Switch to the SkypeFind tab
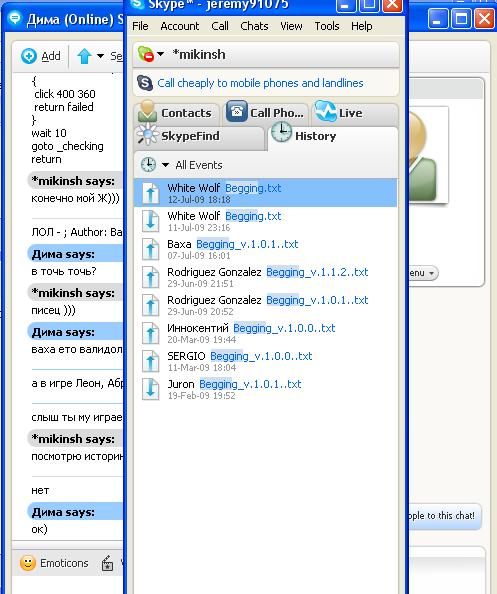Screen dimensions: 497x594 pyautogui.click(x=199, y=136)
